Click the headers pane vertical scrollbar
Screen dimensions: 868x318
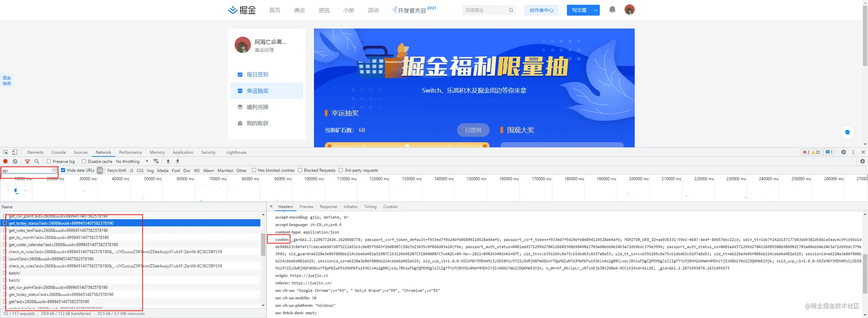865,274
